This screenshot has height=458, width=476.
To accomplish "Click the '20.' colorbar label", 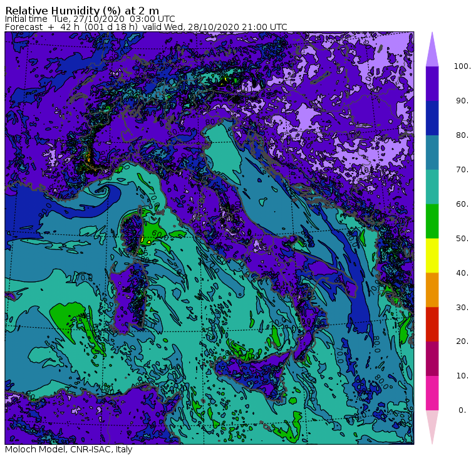I will tap(462, 341).
